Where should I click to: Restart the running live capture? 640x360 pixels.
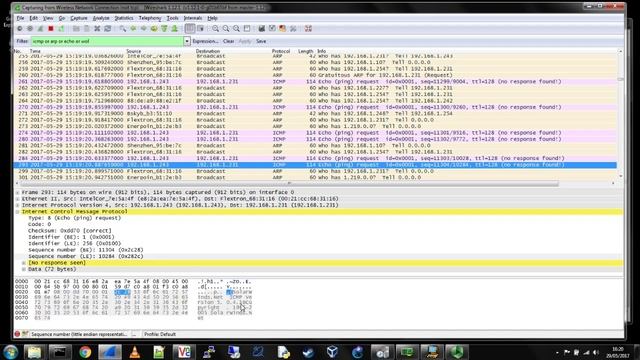(x=61, y=29)
